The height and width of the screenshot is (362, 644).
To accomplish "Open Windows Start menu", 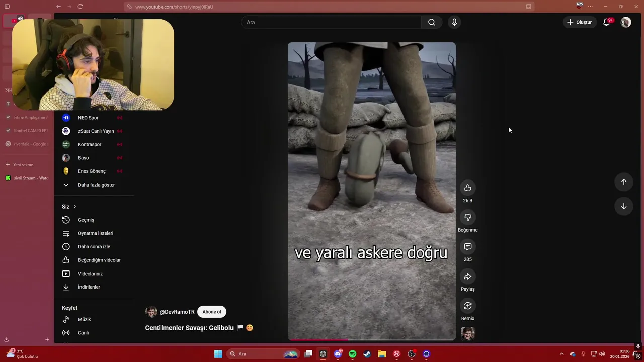I will coord(218,354).
